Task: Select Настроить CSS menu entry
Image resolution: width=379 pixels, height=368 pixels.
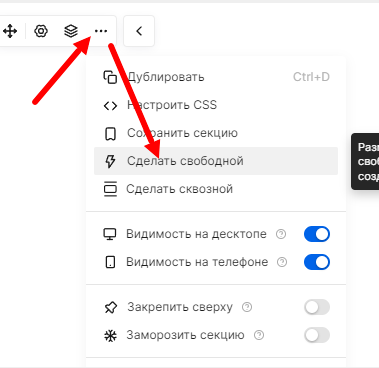Action: tap(216, 105)
